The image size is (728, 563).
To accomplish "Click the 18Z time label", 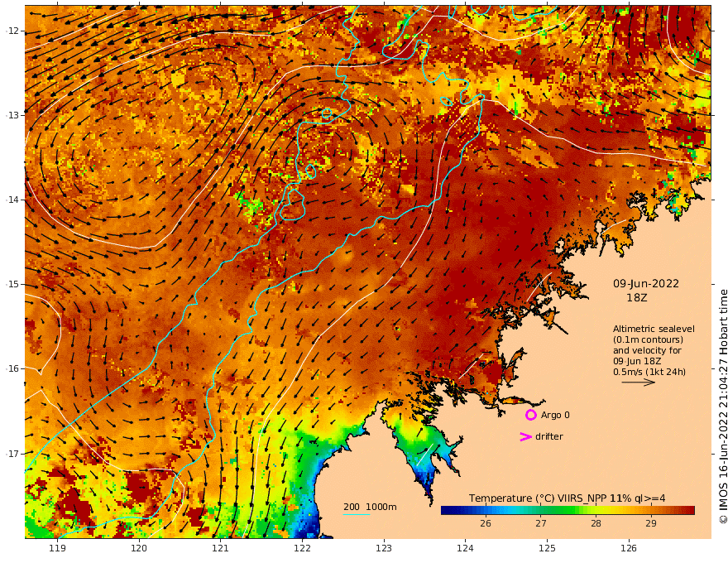I will point(636,298).
